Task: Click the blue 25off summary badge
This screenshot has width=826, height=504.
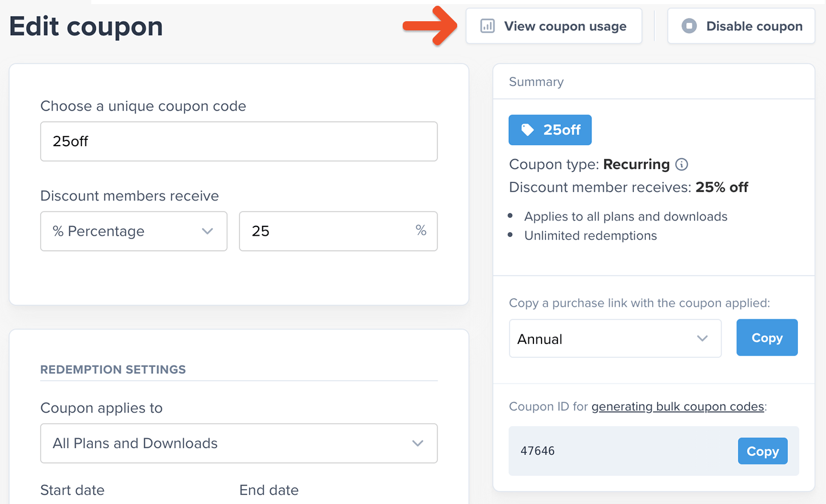Action: [x=550, y=130]
